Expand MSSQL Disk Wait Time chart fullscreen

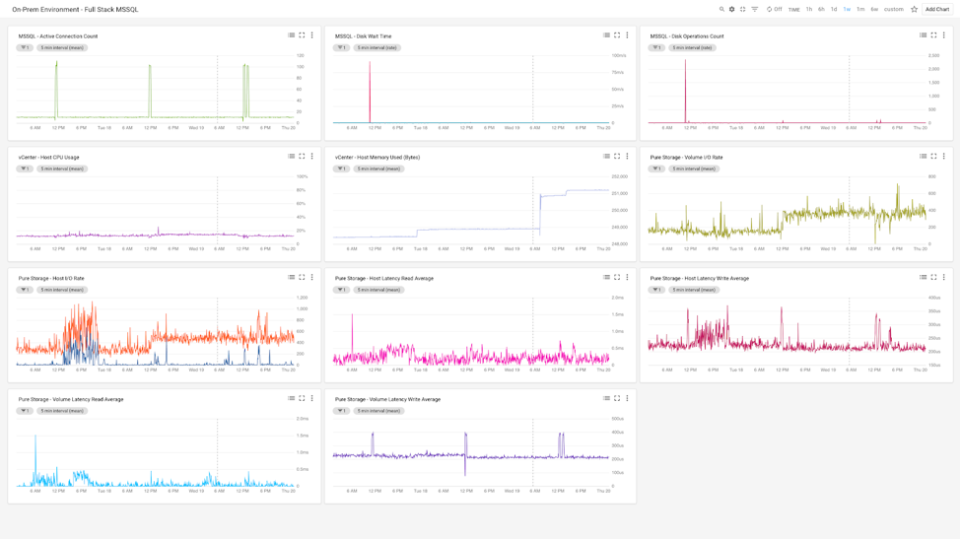coord(618,35)
